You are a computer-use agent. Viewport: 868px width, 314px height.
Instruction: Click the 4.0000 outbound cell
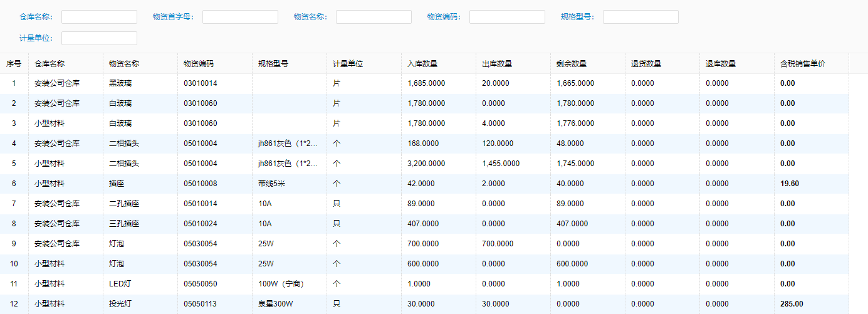(494, 123)
